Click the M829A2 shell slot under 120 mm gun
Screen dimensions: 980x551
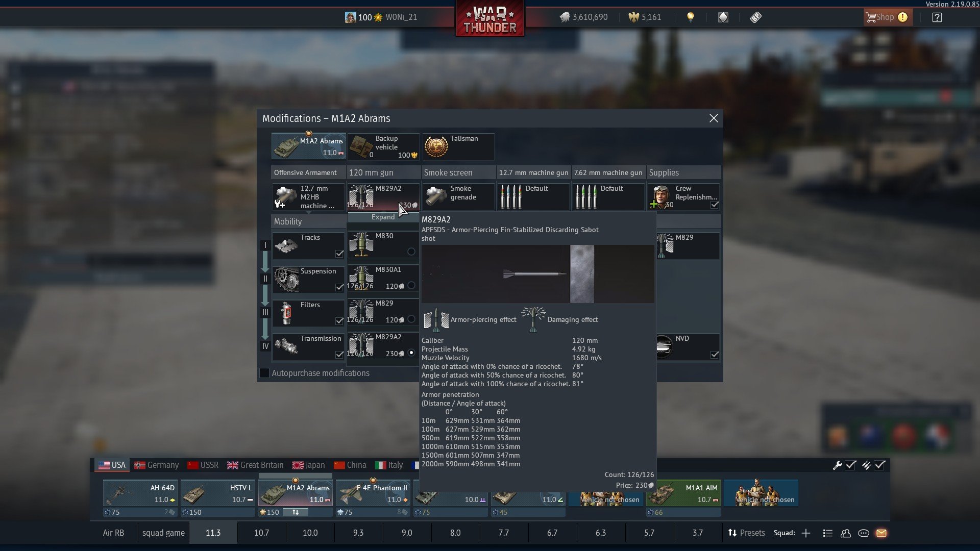(x=383, y=197)
